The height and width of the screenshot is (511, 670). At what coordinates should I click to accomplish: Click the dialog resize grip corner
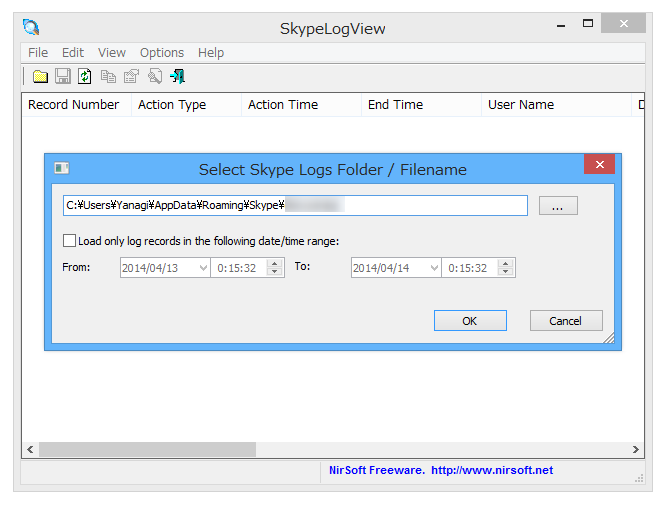610,338
